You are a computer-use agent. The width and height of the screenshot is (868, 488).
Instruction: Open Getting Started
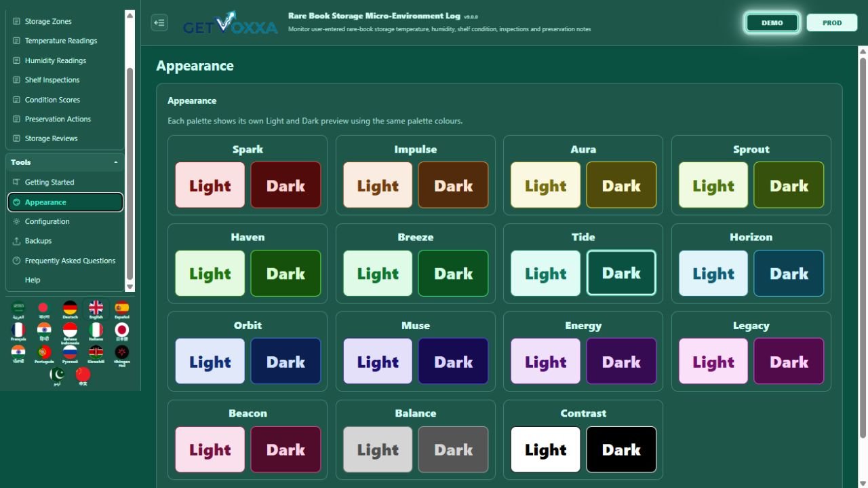pos(65,182)
